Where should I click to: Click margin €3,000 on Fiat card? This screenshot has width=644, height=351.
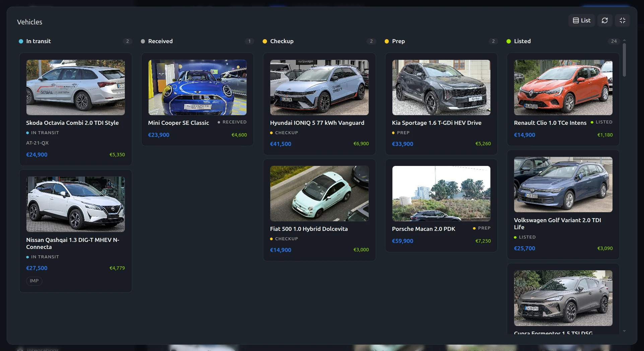(361, 250)
